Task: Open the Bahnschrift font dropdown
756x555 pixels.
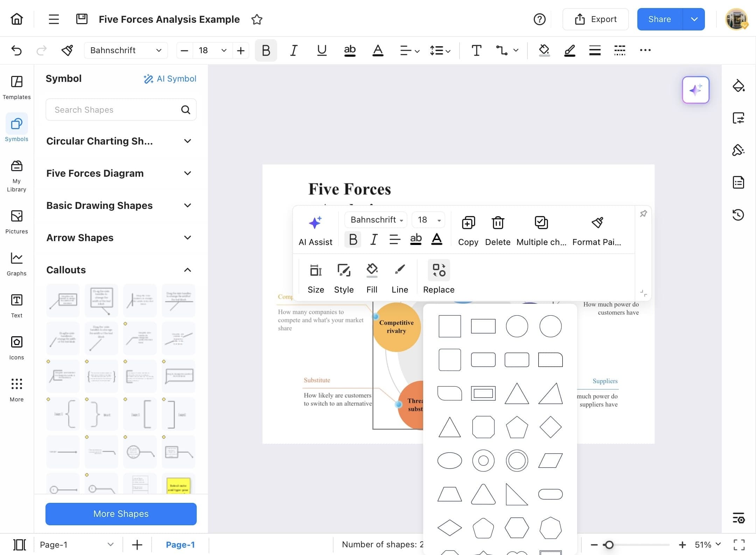Action: (x=125, y=50)
